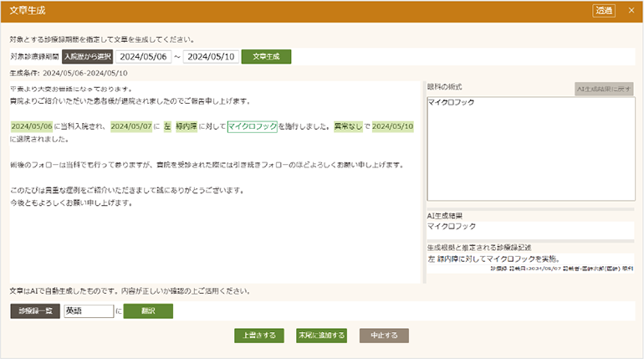Select the outlined マイクロフック term in text

tap(252, 126)
